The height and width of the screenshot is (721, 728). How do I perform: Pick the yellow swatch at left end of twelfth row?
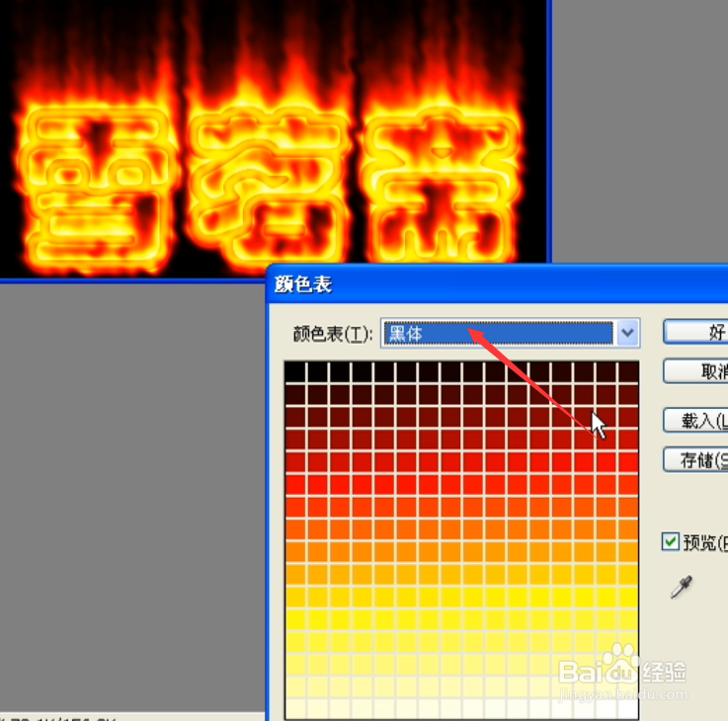[294, 619]
